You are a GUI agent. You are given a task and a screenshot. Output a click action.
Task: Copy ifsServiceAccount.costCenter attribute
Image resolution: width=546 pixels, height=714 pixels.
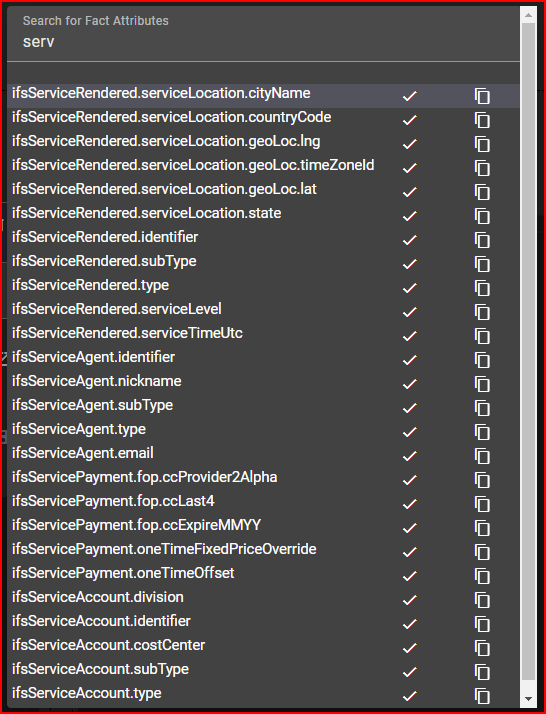482,648
